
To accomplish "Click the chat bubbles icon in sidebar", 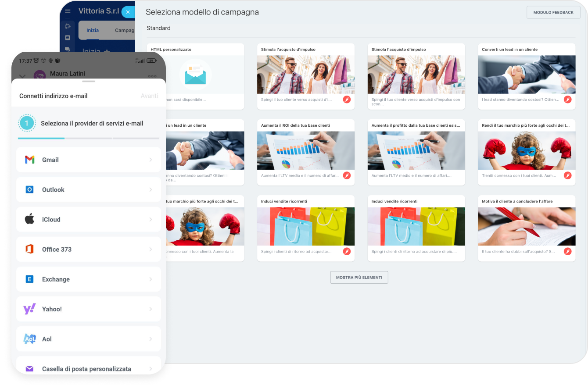I will click(68, 50).
